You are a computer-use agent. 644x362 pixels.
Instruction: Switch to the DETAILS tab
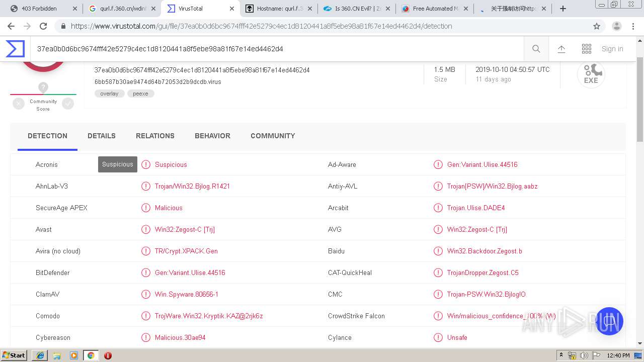pyautogui.click(x=102, y=136)
